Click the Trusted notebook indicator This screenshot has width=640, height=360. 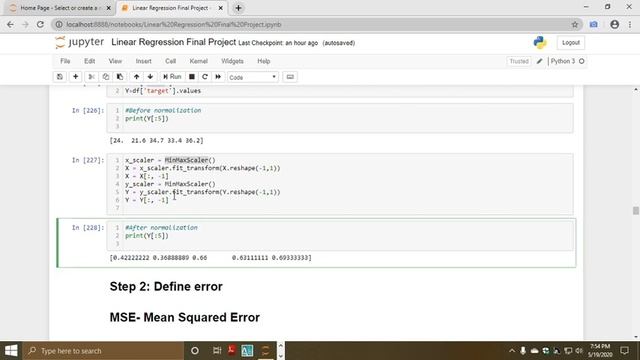(519, 61)
